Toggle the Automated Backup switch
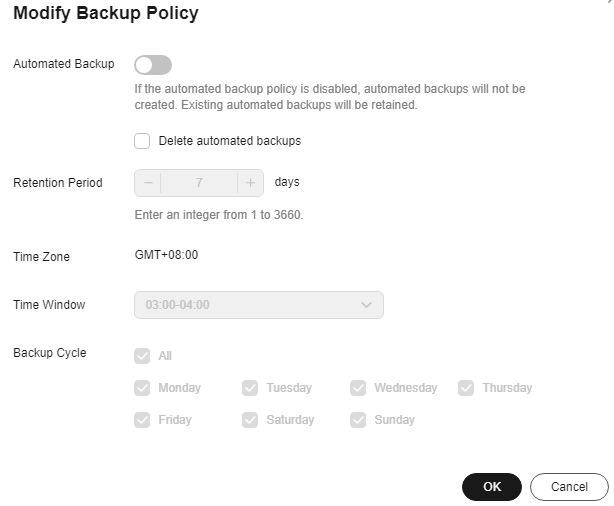The width and height of the screenshot is (614, 506). [x=153, y=65]
